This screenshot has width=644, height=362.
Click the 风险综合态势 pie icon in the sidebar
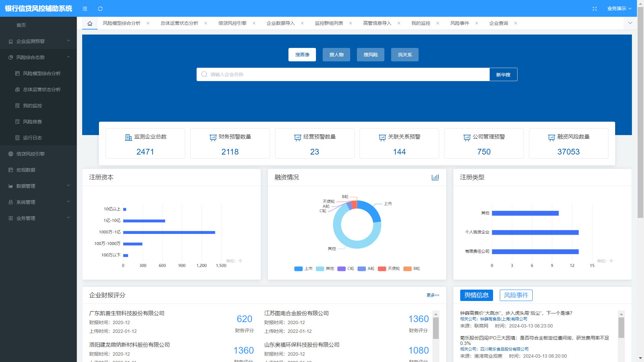pos(11,57)
